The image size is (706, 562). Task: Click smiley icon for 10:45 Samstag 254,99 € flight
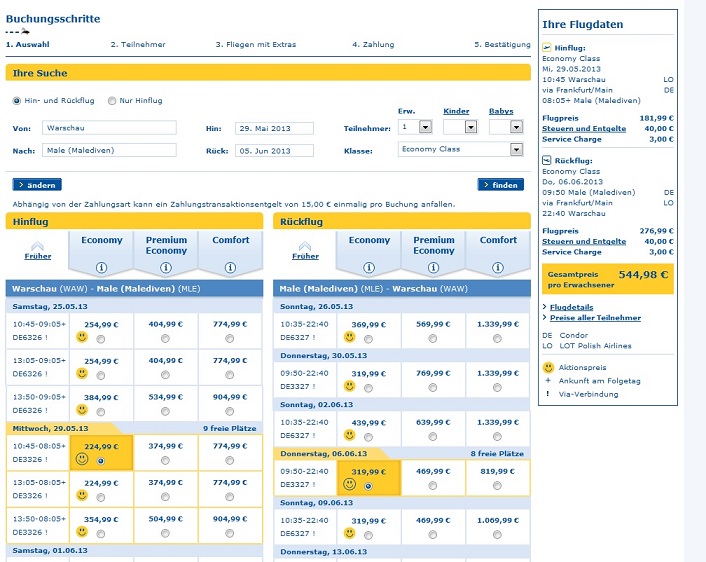(x=82, y=337)
